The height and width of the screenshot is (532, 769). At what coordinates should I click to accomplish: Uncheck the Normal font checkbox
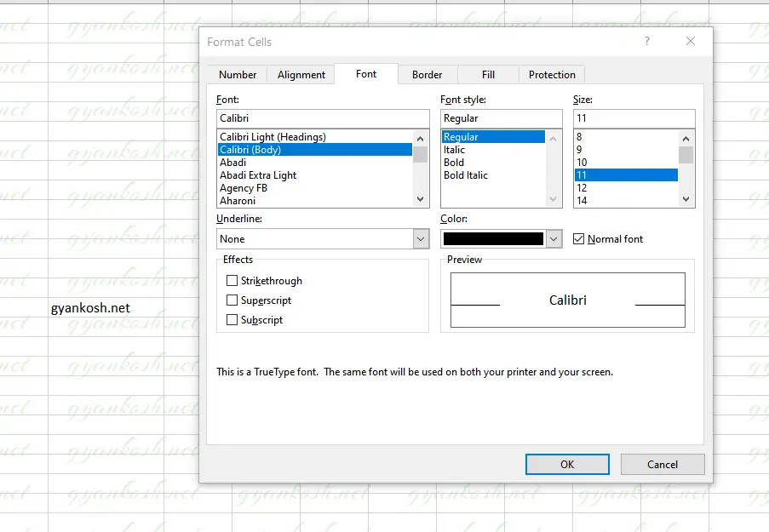tap(579, 239)
